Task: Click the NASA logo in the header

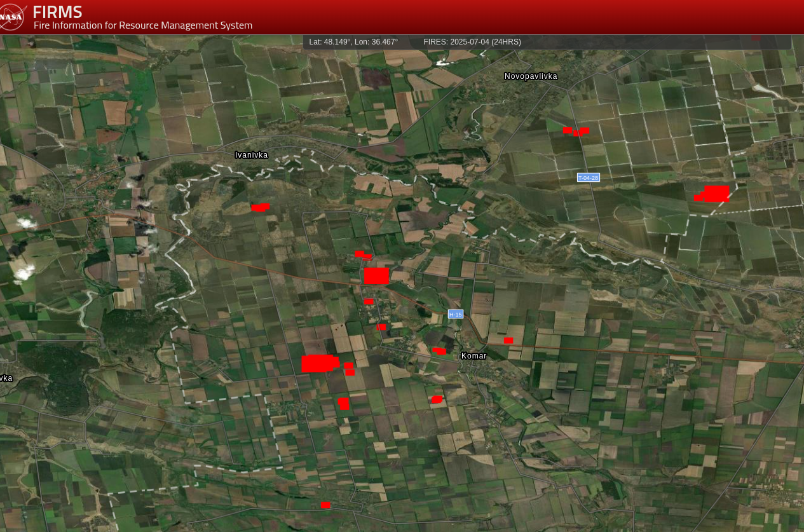Action: [x=11, y=17]
